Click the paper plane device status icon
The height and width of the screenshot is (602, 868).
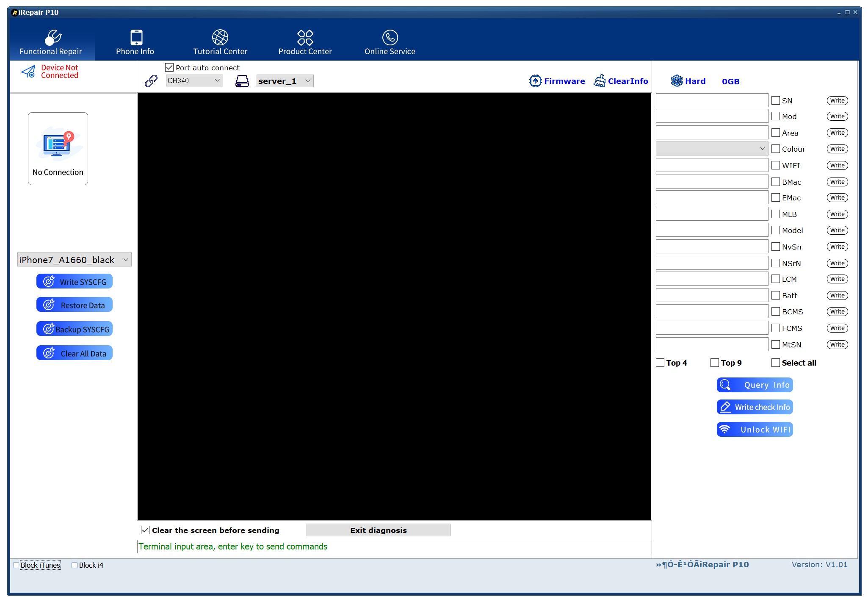coord(28,72)
